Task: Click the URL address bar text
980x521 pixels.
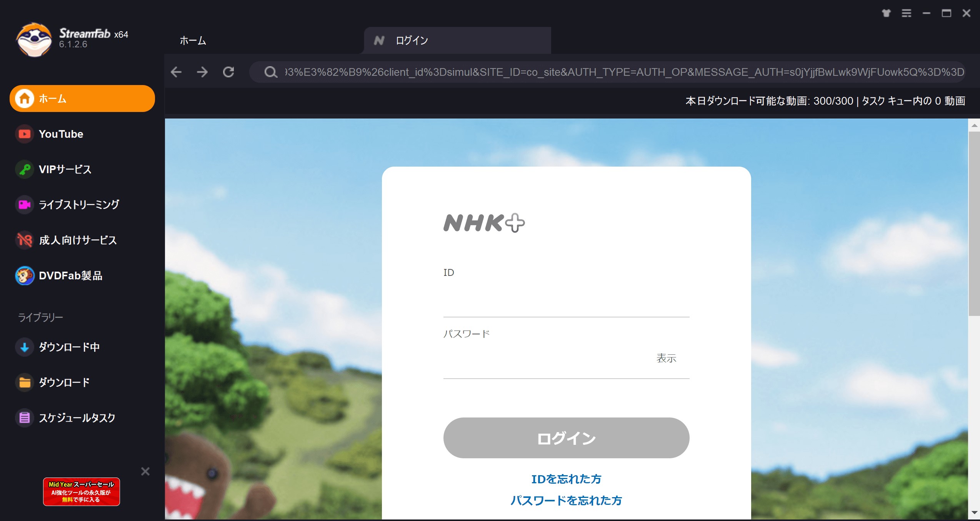Action: point(624,72)
